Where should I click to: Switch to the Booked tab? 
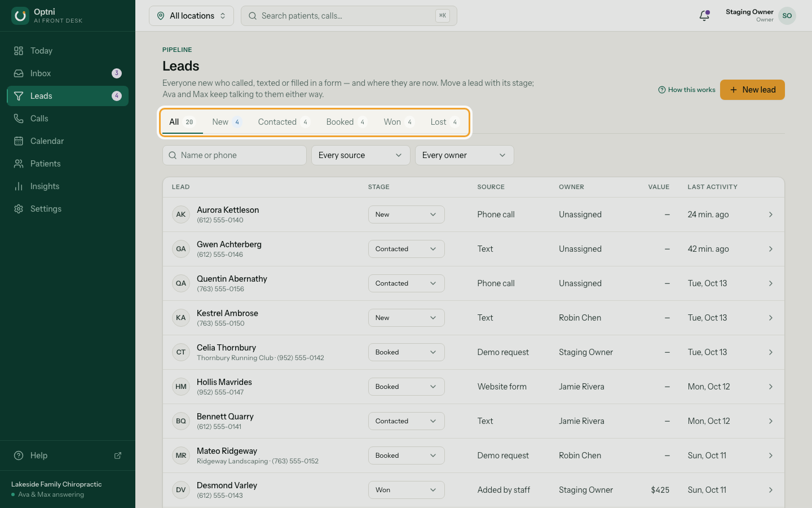(x=346, y=122)
